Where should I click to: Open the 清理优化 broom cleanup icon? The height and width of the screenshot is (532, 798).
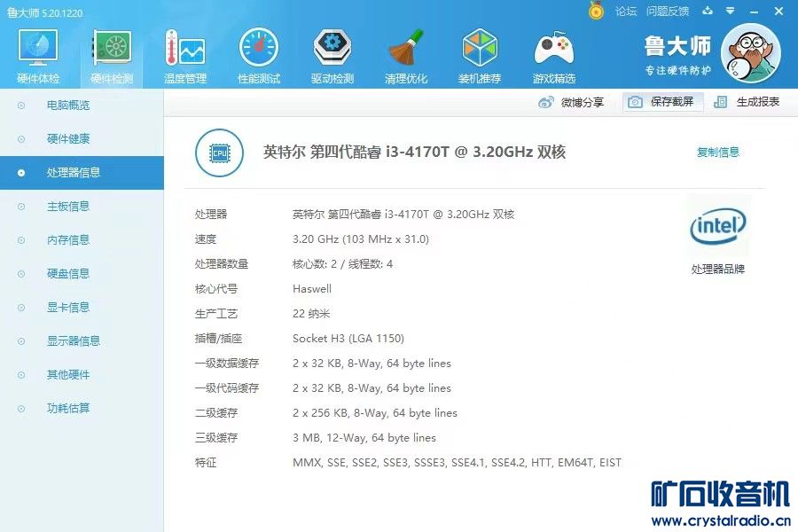click(405, 56)
